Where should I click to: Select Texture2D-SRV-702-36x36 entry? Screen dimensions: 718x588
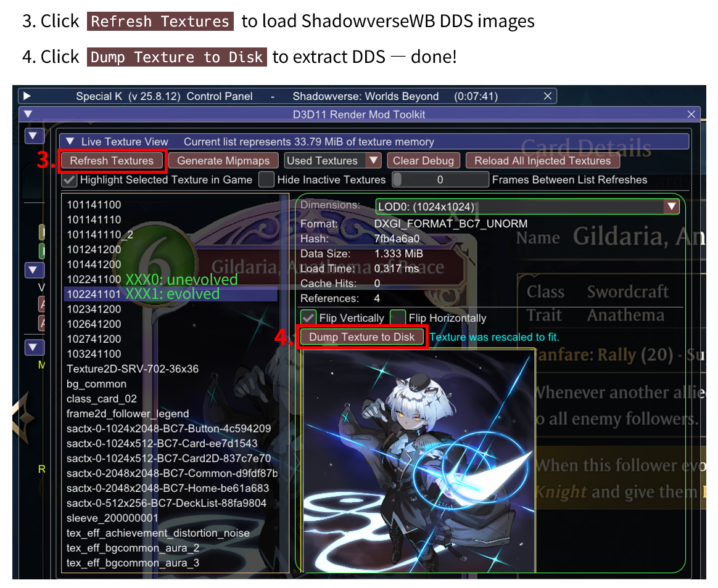coord(133,369)
